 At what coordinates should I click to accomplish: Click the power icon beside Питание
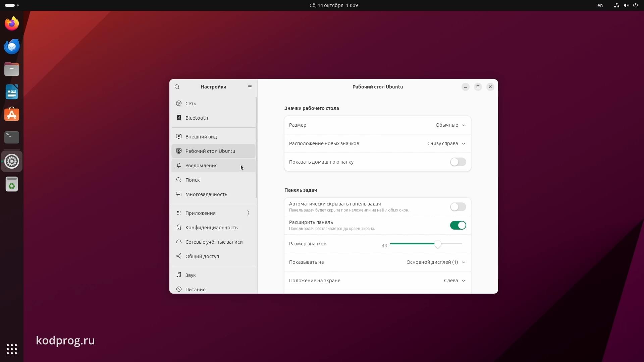[x=179, y=289]
